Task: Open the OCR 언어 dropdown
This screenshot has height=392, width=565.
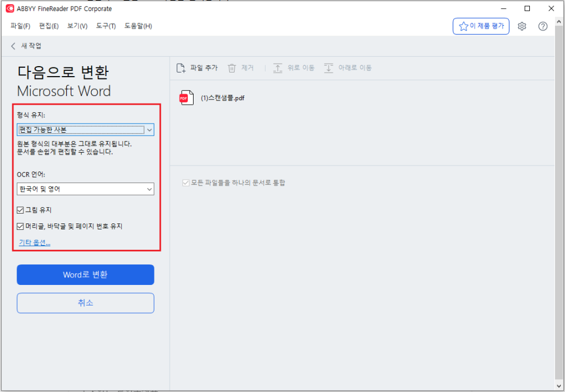Action: 85,189
